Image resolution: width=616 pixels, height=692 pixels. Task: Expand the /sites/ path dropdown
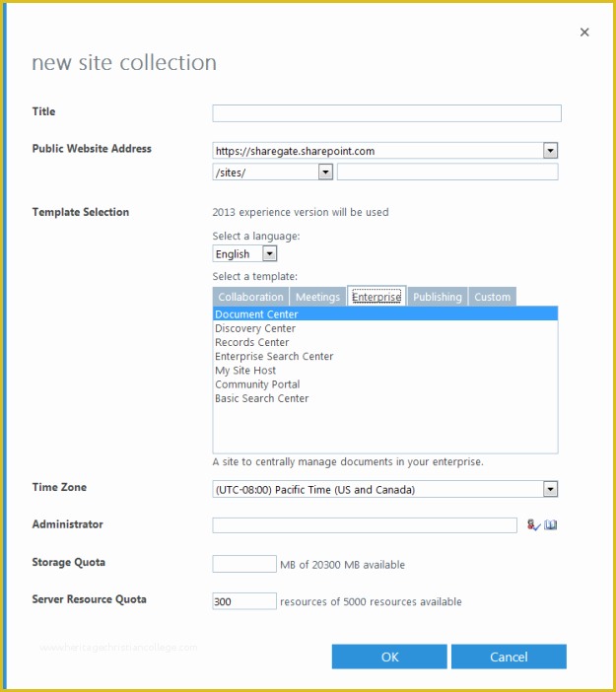click(x=325, y=172)
